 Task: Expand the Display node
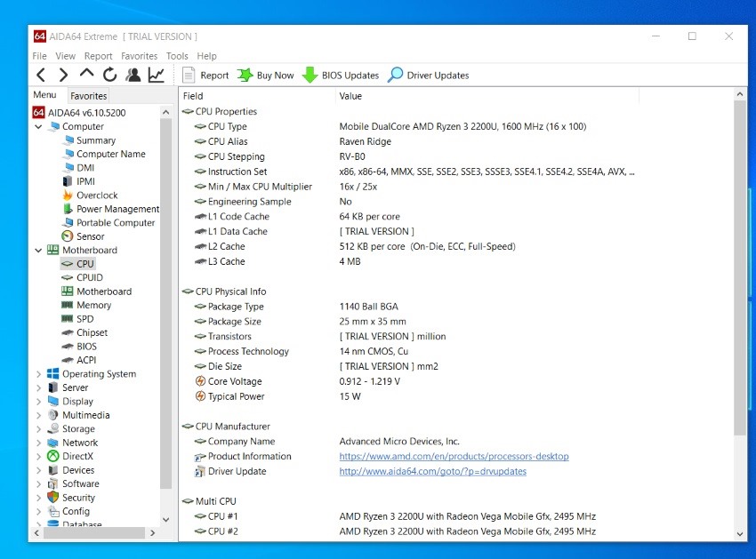click(38, 402)
